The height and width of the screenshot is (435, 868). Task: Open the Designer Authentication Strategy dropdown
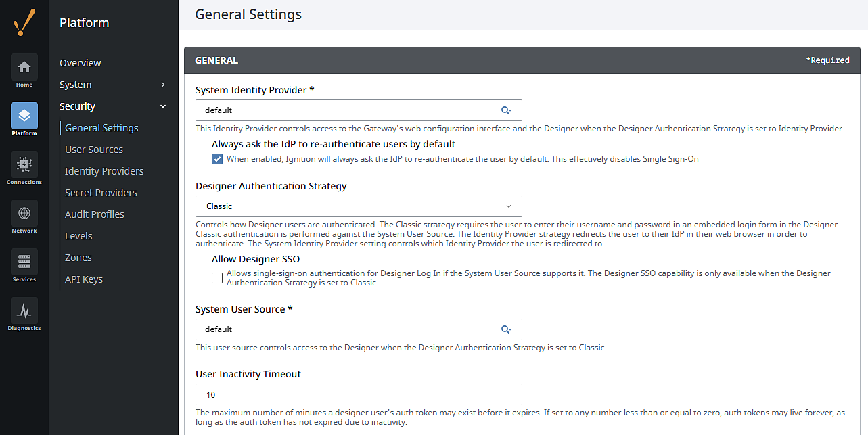click(359, 206)
